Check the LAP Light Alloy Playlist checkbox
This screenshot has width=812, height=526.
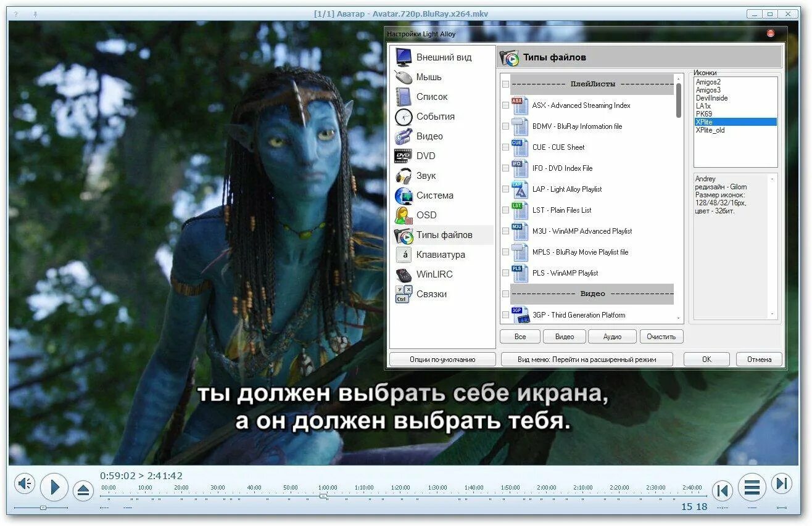(x=506, y=189)
